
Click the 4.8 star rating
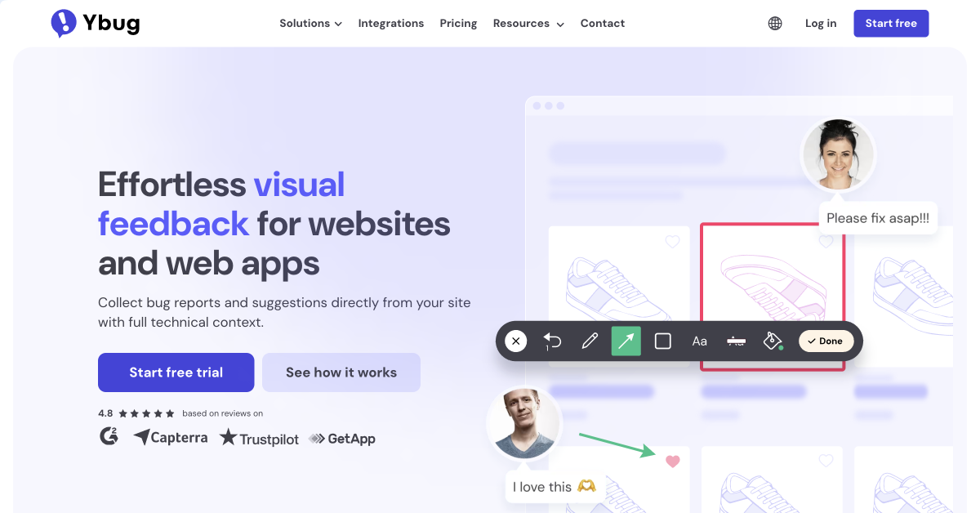tap(136, 413)
